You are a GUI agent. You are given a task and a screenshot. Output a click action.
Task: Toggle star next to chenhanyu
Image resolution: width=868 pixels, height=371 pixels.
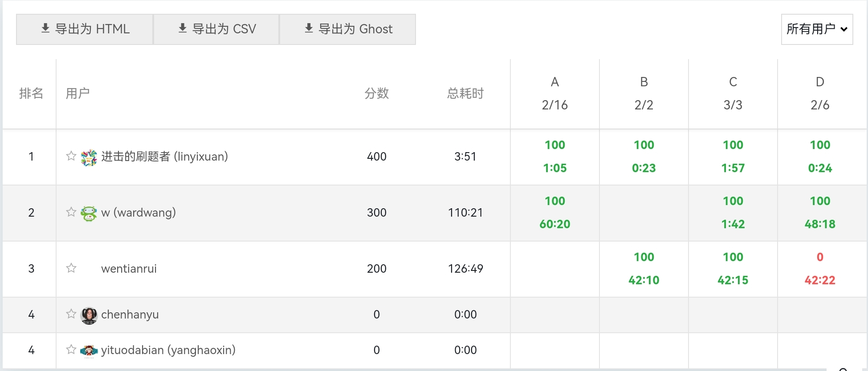tap(71, 314)
